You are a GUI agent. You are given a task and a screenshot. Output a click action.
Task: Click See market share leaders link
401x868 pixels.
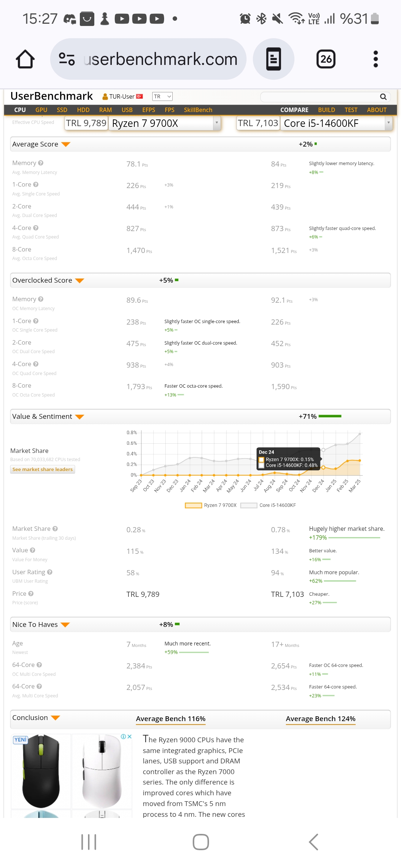[x=43, y=469]
